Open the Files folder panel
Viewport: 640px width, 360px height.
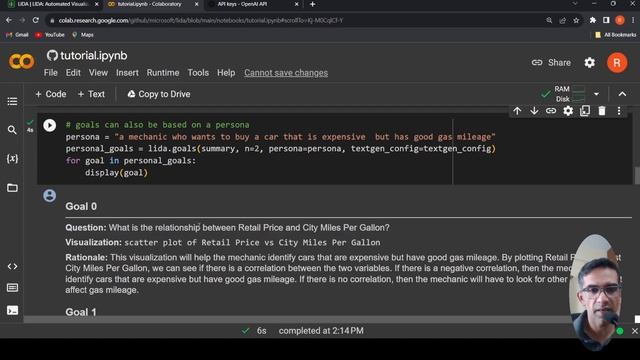click(x=12, y=188)
